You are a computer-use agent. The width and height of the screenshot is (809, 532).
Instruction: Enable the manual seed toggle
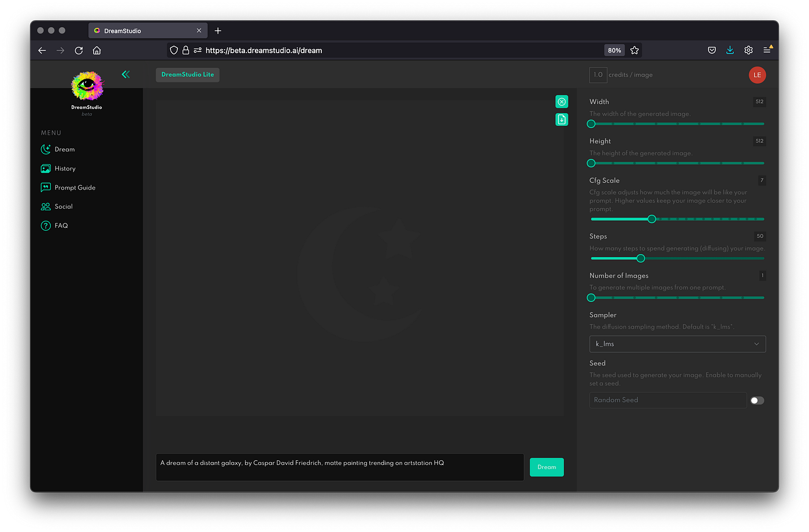point(757,400)
